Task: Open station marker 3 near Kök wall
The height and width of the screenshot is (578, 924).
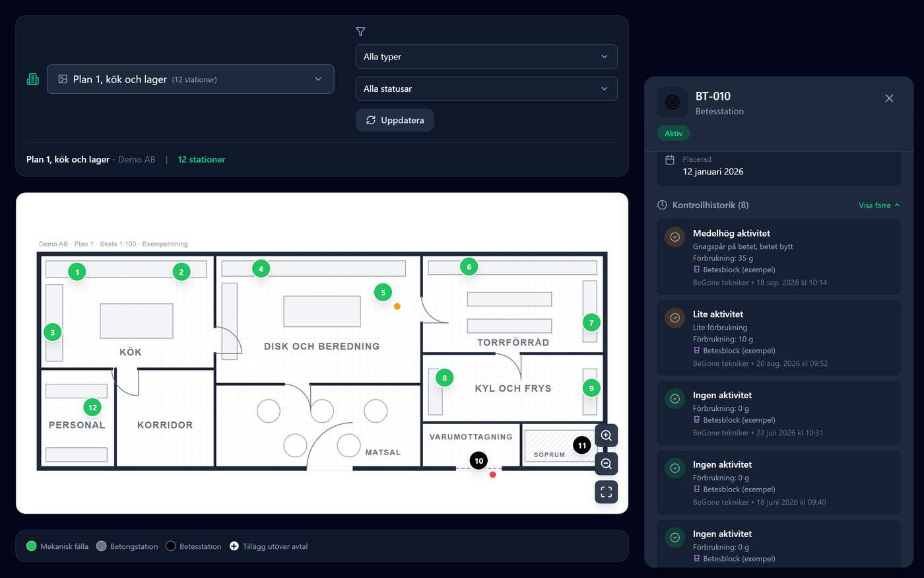Action: pos(53,332)
